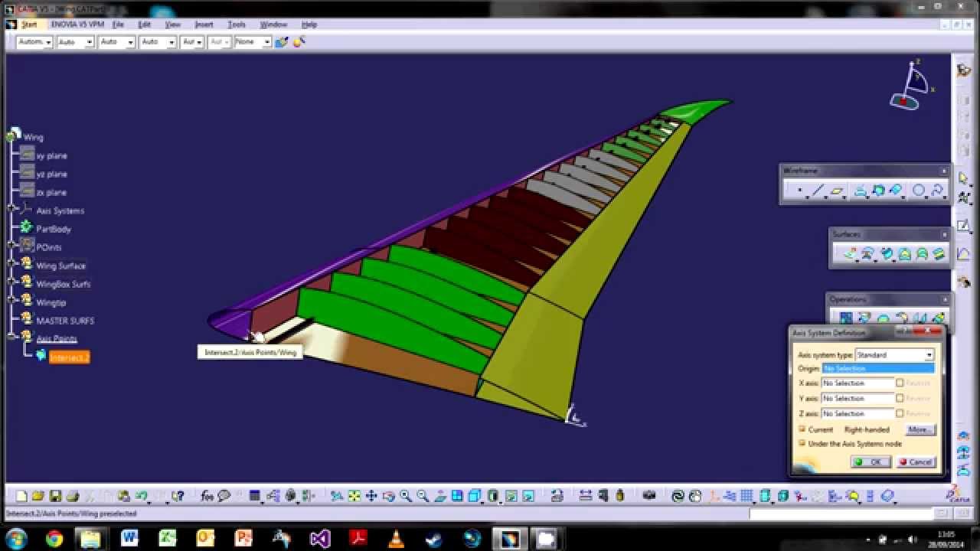Open the Edit menu
Viewport: 980px width, 551px height.
pos(144,24)
